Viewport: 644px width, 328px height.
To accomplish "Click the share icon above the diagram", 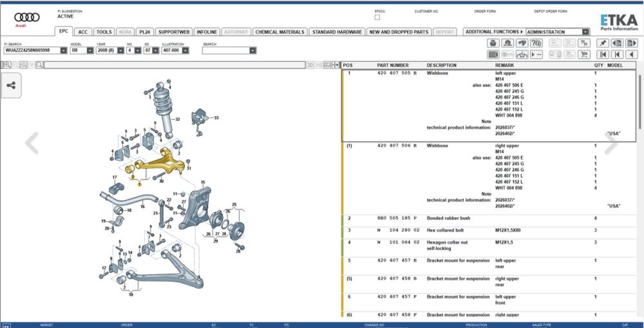I will point(11,86).
